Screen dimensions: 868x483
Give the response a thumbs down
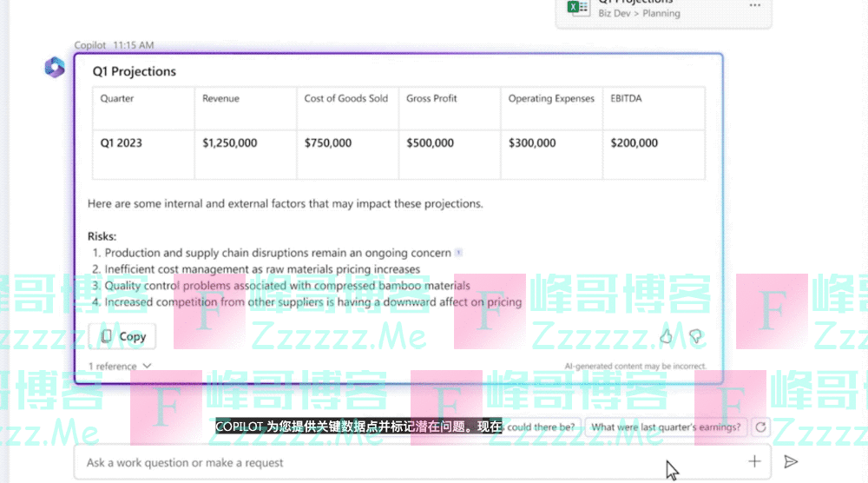click(694, 336)
